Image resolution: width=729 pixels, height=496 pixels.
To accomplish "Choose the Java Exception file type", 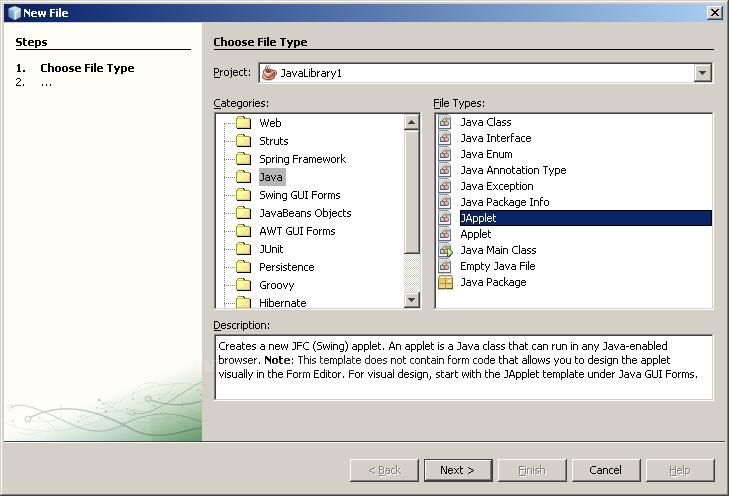I will click(x=497, y=186).
